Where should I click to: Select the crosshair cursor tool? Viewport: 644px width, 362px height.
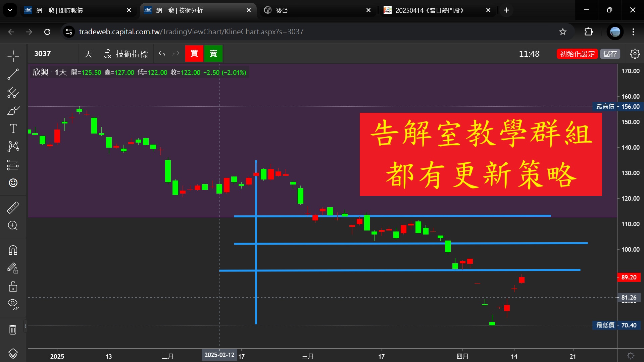(13, 56)
